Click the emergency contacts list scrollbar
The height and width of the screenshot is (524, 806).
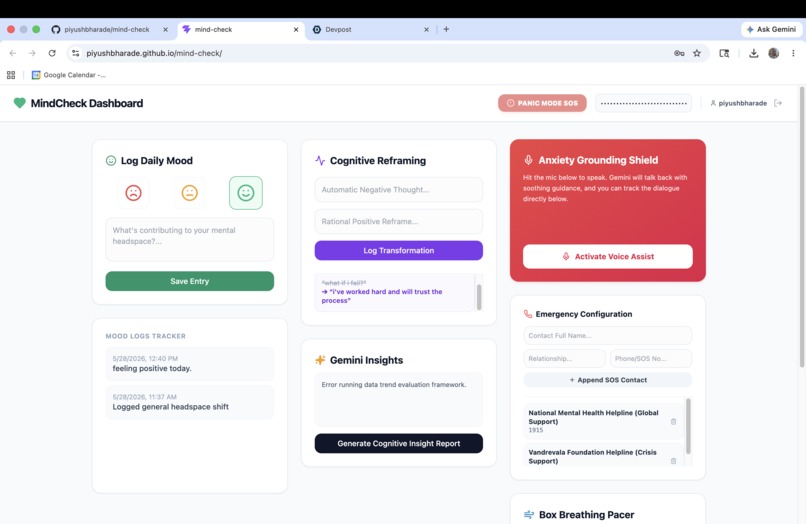click(x=688, y=426)
